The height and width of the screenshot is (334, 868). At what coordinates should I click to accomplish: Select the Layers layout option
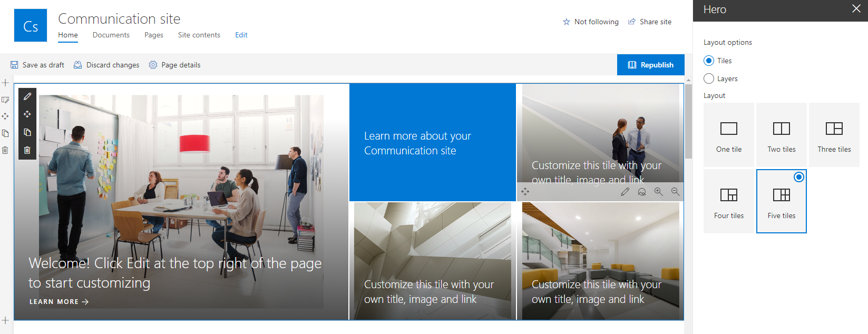[x=709, y=78]
